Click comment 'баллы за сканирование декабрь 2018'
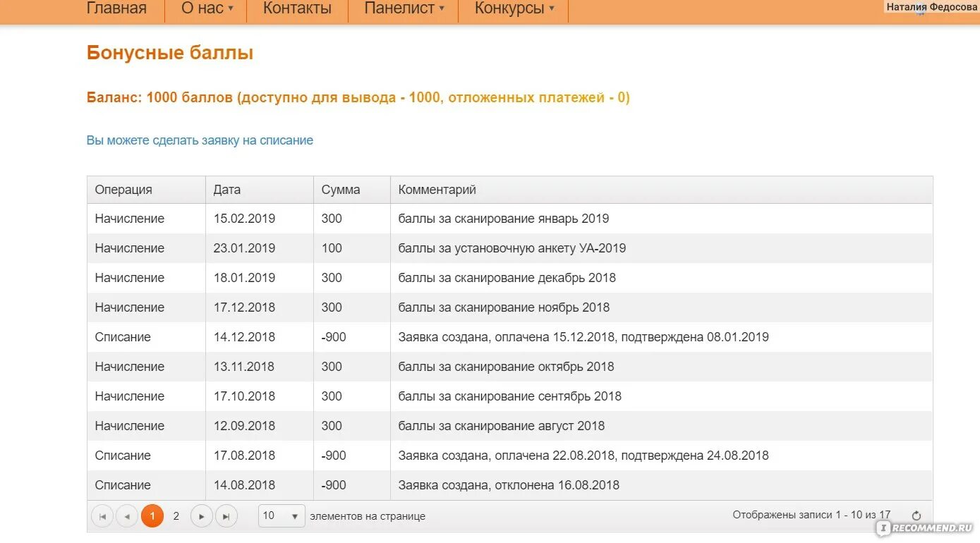The height and width of the screenshot is (543, 980). (x=507, y=278)
